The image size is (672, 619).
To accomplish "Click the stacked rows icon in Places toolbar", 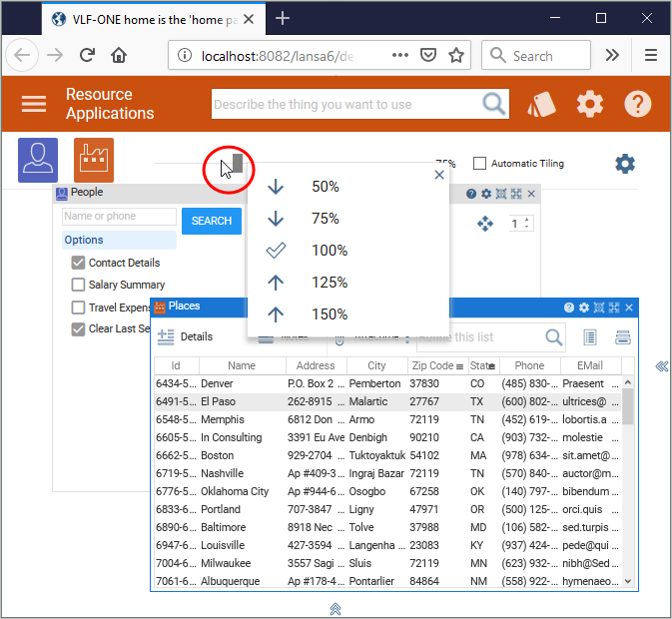I will (x=622, y=337).
